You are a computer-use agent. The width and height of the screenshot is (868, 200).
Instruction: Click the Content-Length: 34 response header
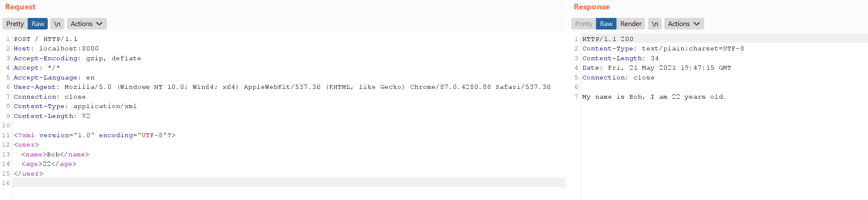coord(620,59)
